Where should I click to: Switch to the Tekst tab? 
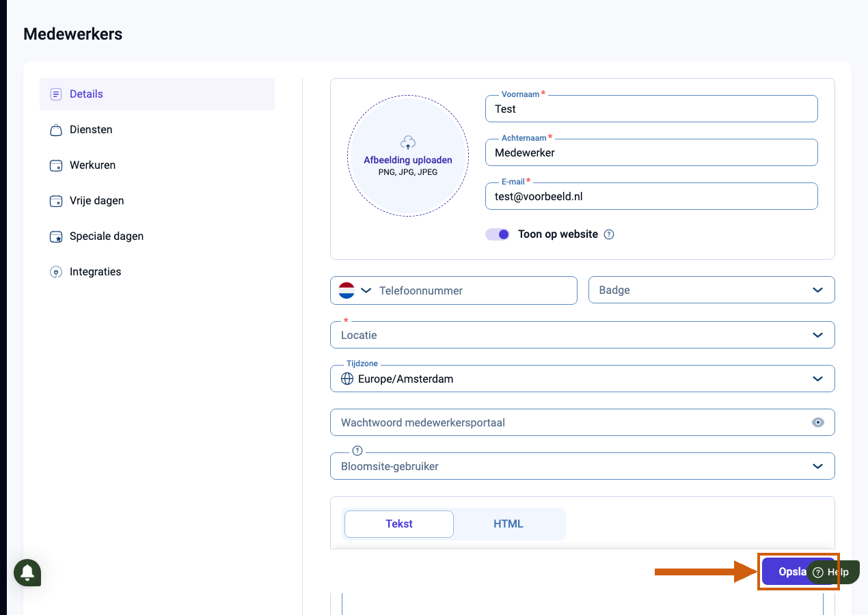(399, 524)
